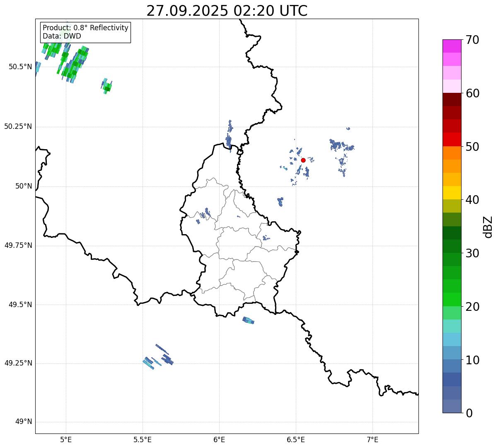This screenshot has width=498, height=448.
Task: Click the 'dBZ' colorbar axis label
Action: 488,227
